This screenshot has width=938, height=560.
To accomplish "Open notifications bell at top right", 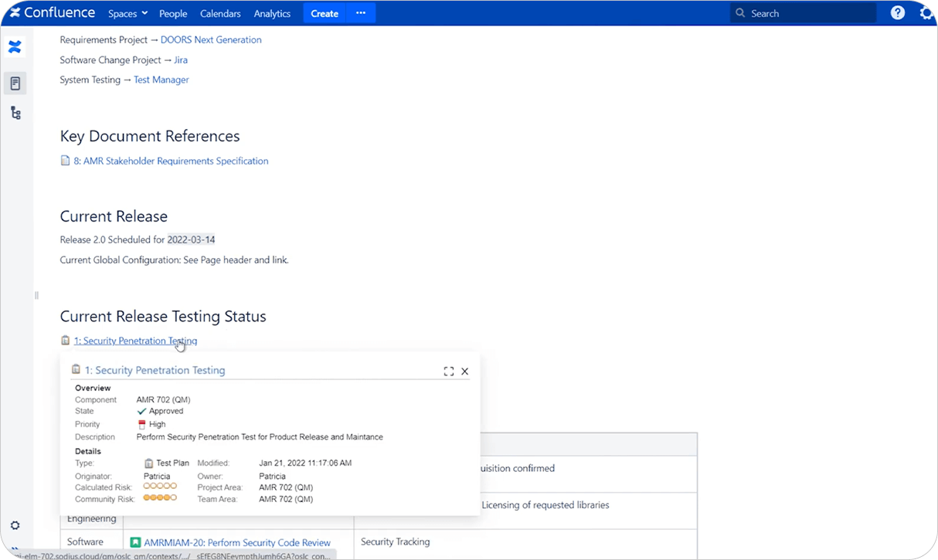I will point(926,13).
